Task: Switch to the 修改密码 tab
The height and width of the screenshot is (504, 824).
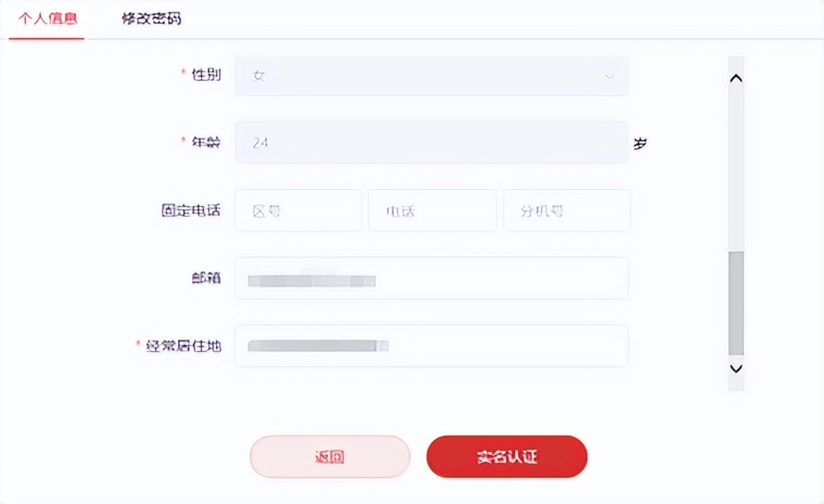Action: point(151,17)
